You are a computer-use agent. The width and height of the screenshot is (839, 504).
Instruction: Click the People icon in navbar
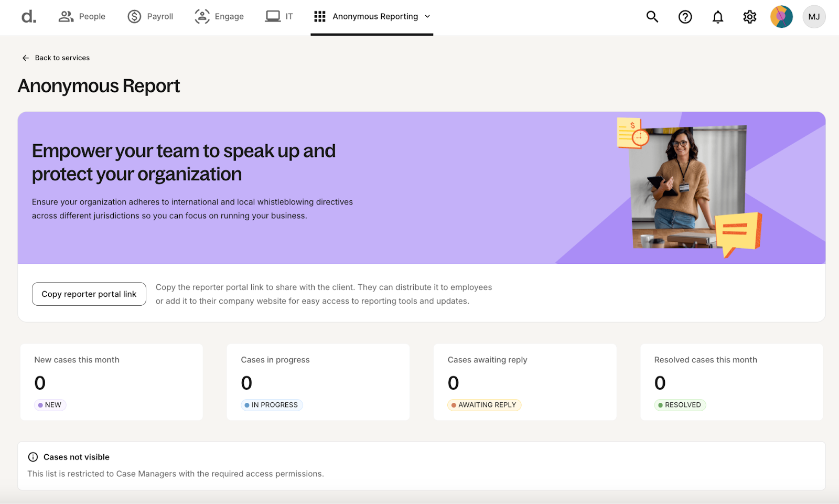point(66,17)
